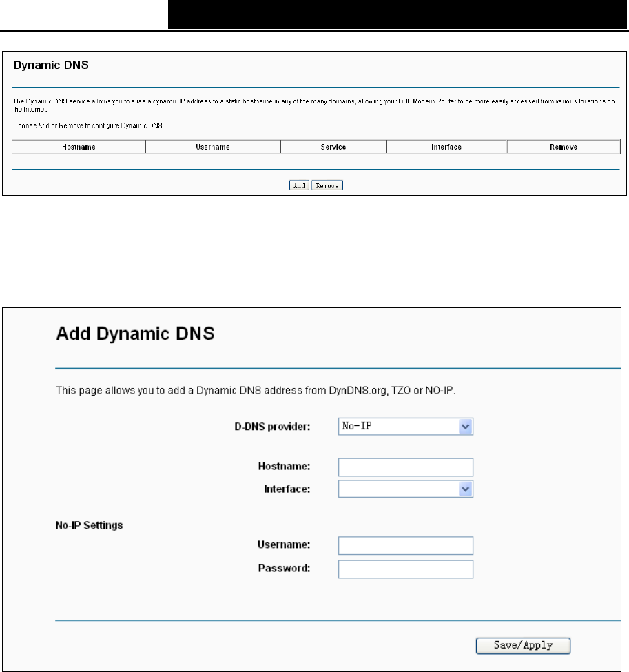Click the Save/Apply button
629x672 pixels.
(523, 645)
